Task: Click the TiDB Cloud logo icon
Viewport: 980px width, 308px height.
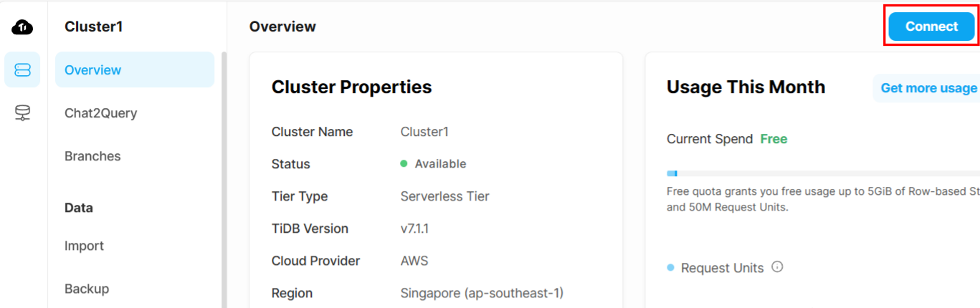Action: pyautogui.click(x=22, y=27)
